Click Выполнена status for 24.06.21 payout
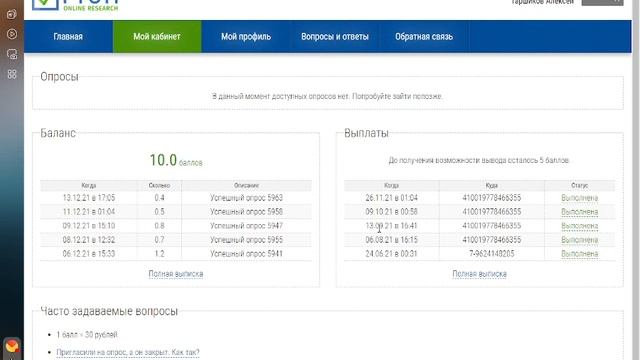Screen dimensions: 640x360 [579, 253]
